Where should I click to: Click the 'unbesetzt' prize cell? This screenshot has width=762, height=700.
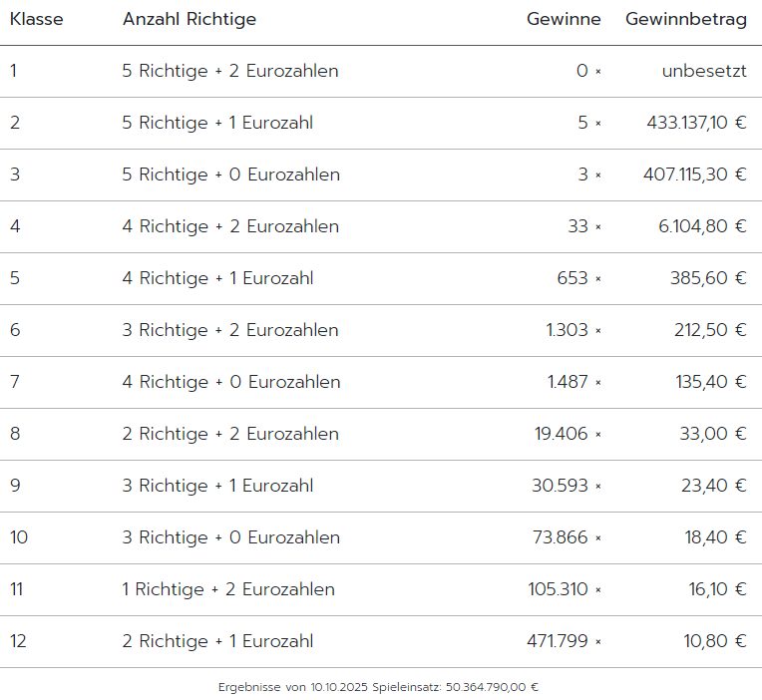coord(704,71)
